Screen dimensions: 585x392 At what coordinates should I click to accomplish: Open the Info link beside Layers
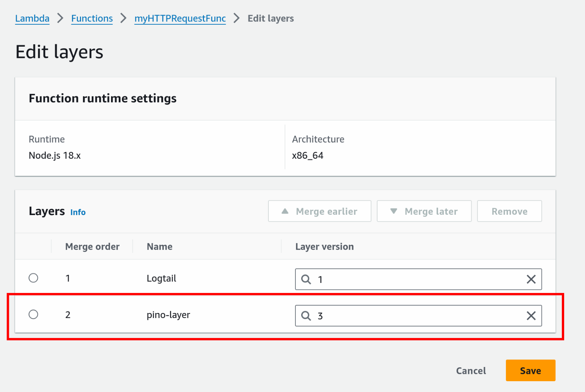pos(78,212)
